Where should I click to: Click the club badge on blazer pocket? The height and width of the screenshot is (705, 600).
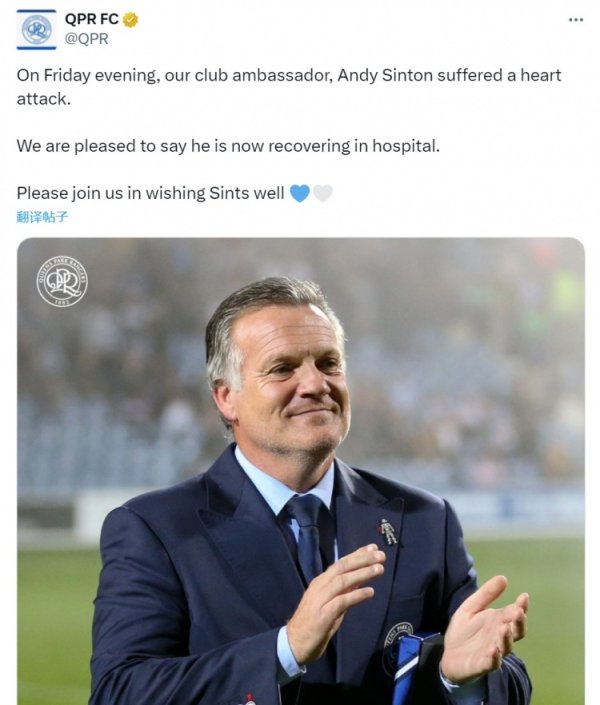[x=397, y=643]
